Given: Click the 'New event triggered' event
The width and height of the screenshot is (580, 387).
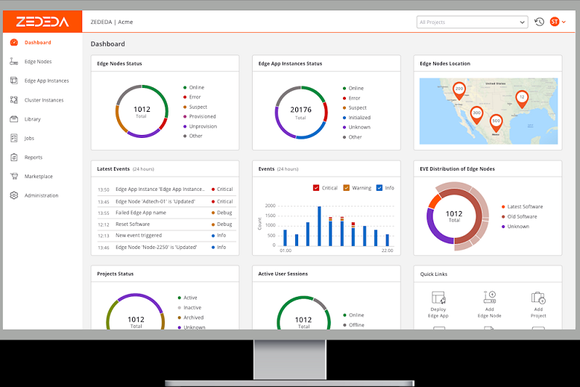Looking at the screenshot, I should pyautogui.click(x=165, y=235).
